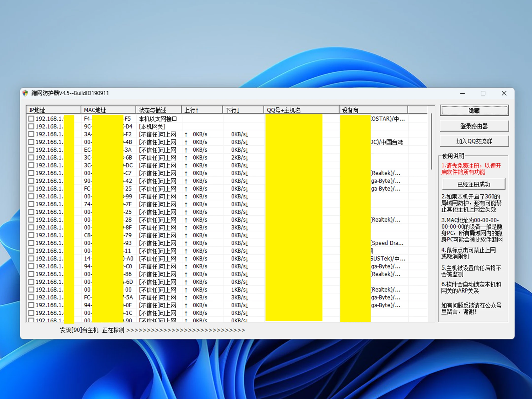The height and width of the screenshot is (399, 532).
Task: Tick checkbox for row with MAC starting EC-
Action: [x=31, y=150]
